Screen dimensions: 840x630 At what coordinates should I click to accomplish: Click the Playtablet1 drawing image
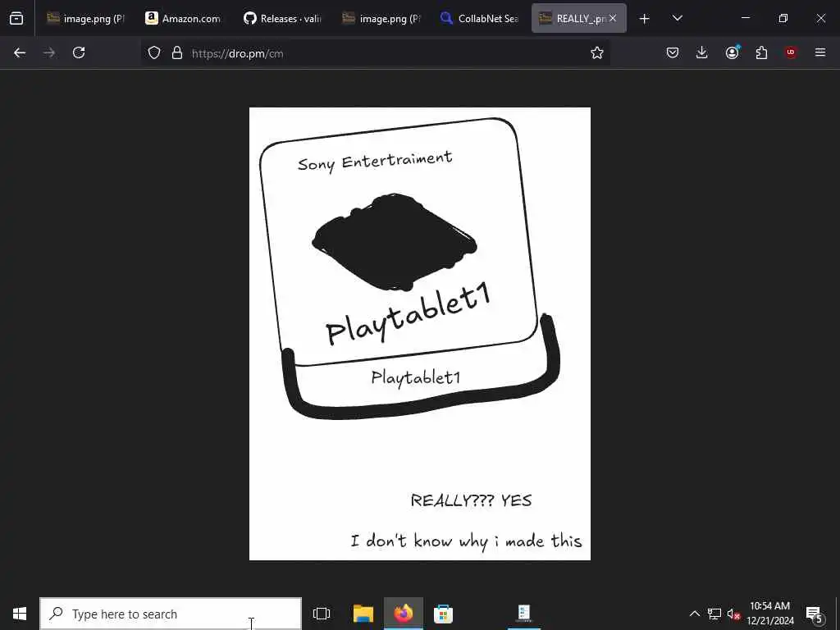point(420,334)
